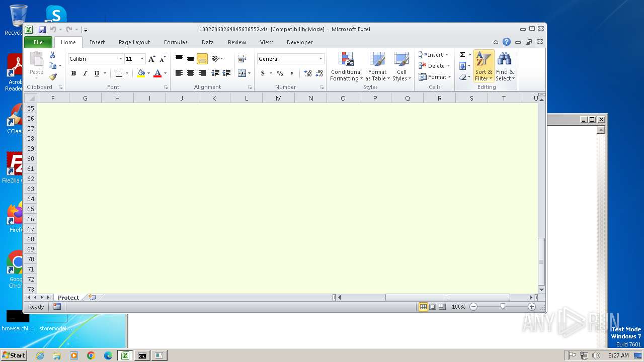Open Cell Styles gallery

pos(401,66)
